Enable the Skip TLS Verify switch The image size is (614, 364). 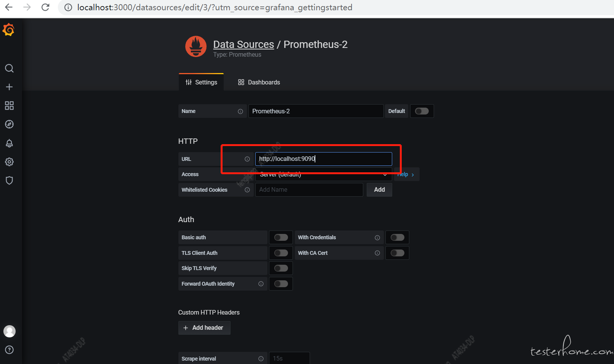281,268
